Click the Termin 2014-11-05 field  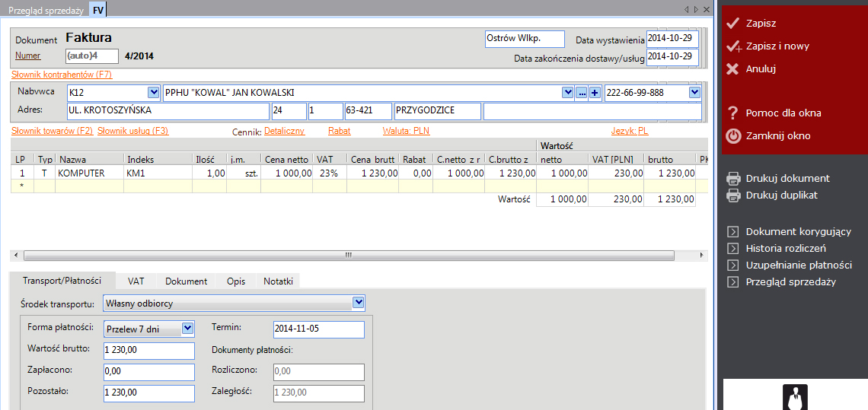click(x=319, y=329)
